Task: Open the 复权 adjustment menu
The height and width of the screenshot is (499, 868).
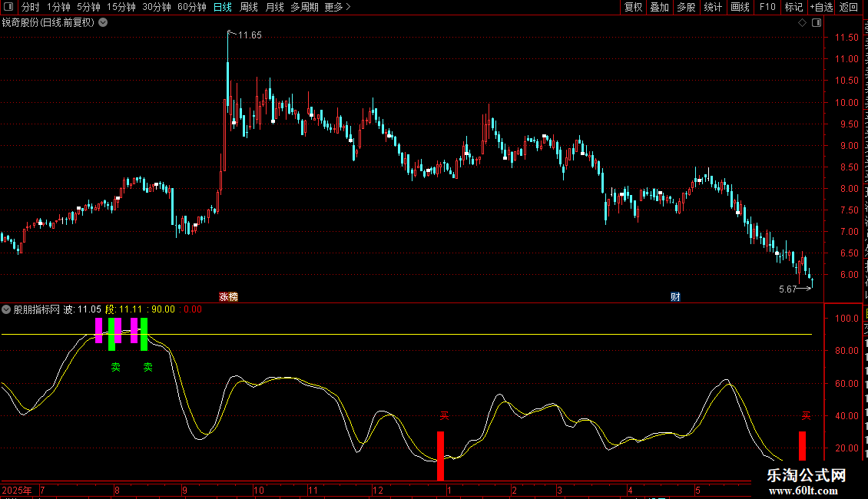Action: (633, 7)
